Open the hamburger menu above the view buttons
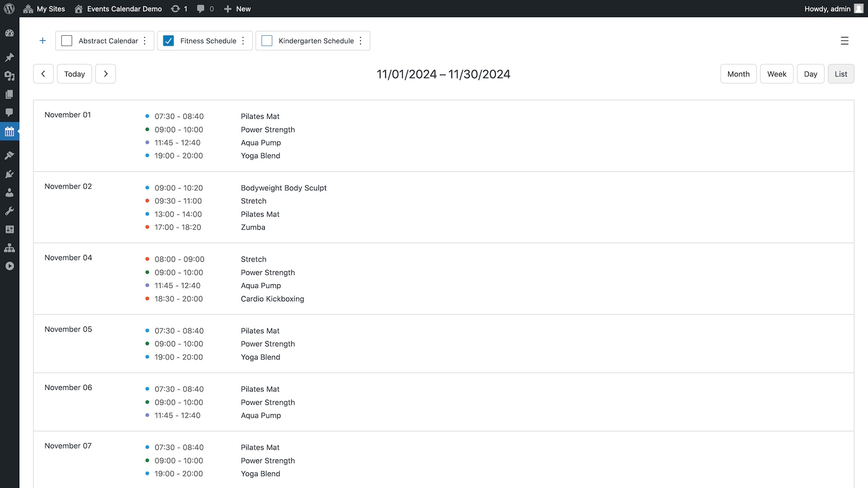The height and width of the screenshot is (488, 868). point(844,41)
